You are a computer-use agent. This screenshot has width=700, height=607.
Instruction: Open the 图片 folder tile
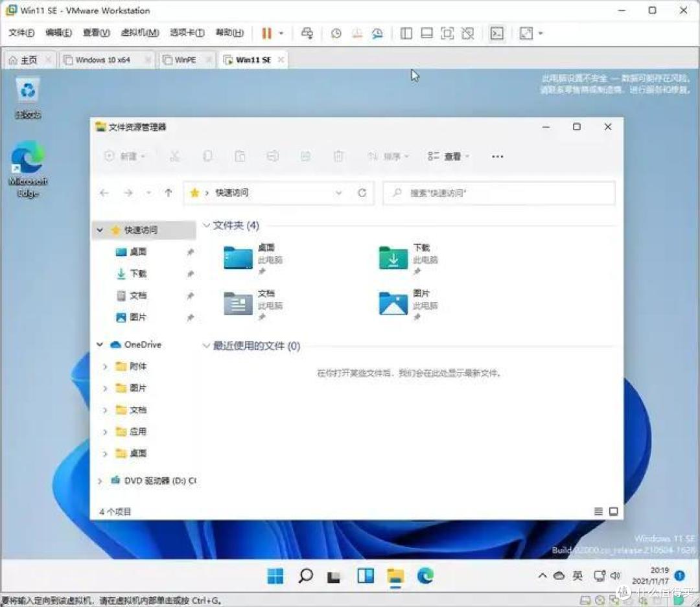(408, 304)
